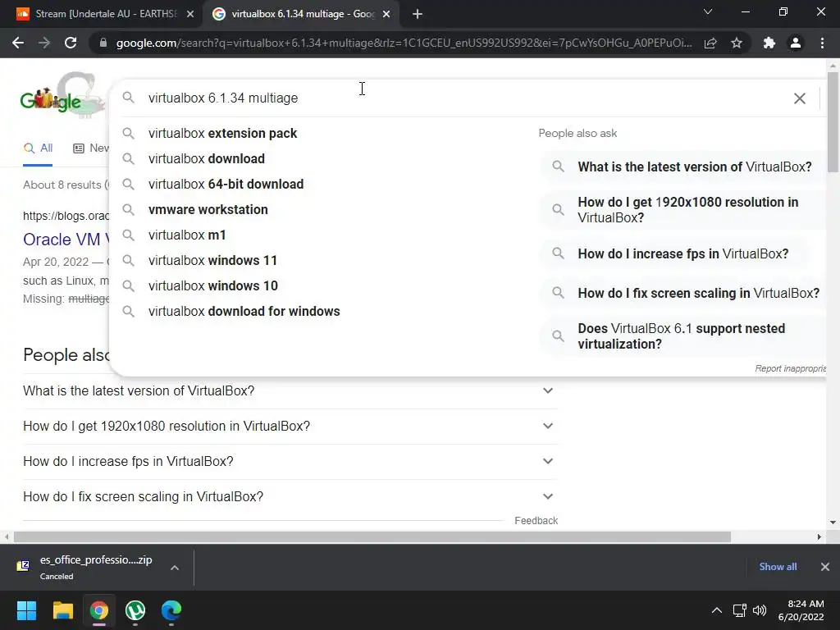
Task: Click the vertical scrollbar thumb
Action: click(833, 122)
